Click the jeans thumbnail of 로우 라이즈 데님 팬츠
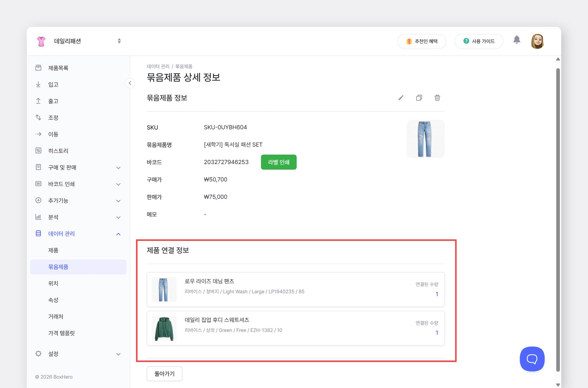The image size is (588, 388). tap(164, 290)
